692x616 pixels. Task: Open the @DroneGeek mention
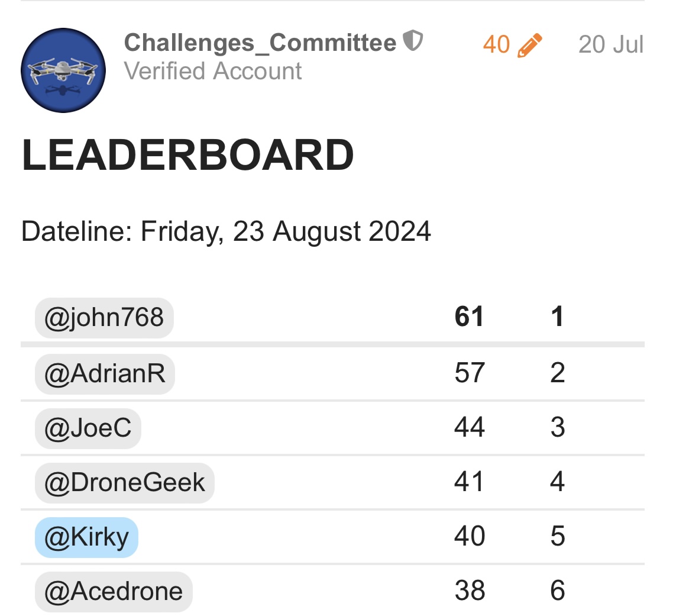[x=124, y=483]
